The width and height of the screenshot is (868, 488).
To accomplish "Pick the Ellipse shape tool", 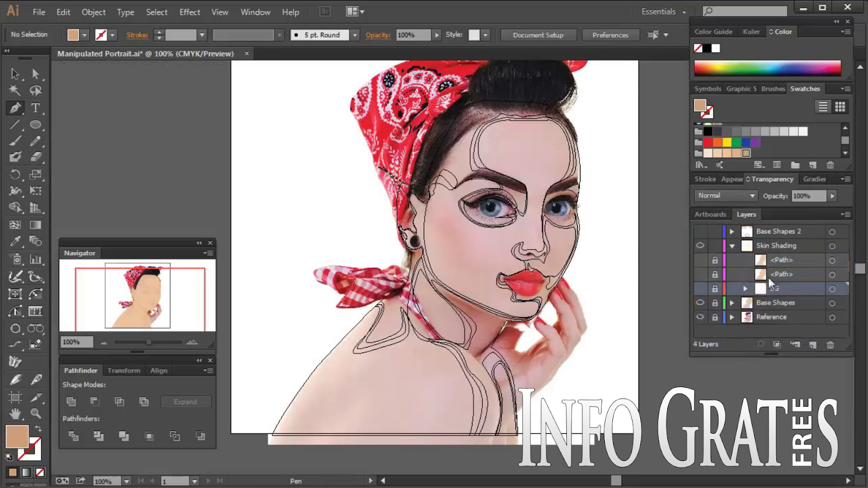I will click(36, 125).
